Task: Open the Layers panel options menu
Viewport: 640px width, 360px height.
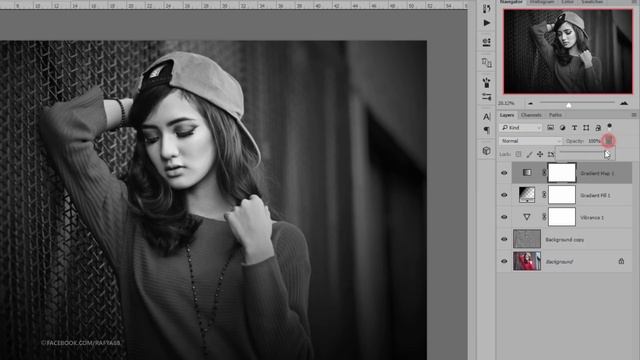Action: pyautogui.click(x=634, y=115)
